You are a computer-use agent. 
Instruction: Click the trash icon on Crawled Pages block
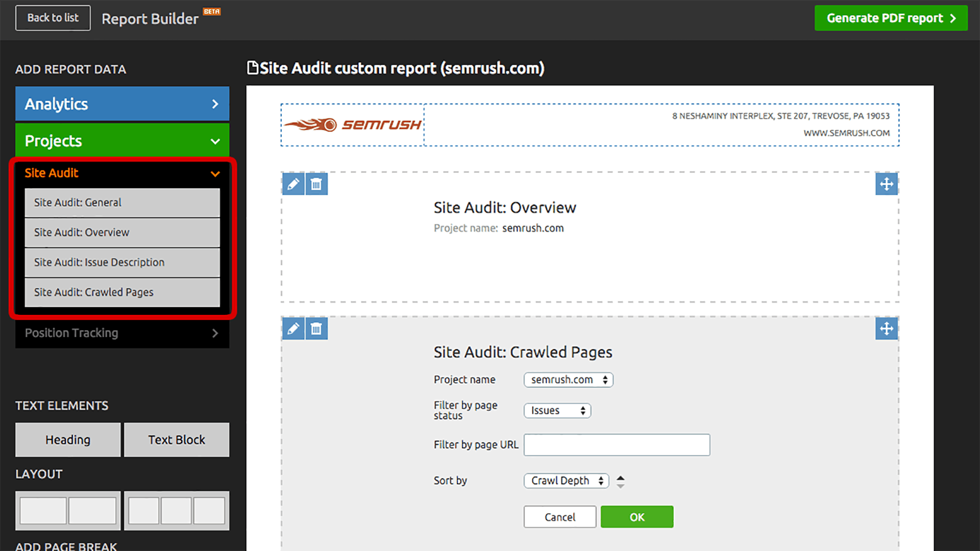point(316,329)
